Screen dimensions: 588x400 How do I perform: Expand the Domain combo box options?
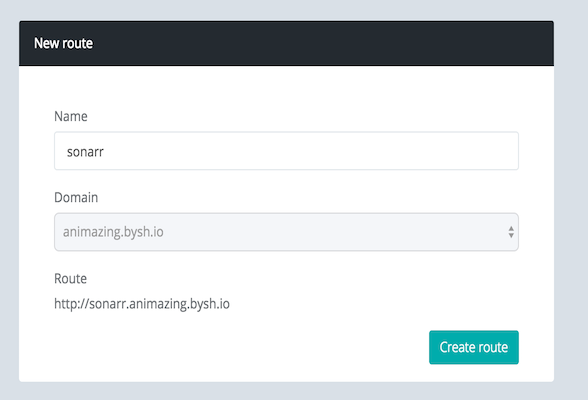(x=286, y=232)
